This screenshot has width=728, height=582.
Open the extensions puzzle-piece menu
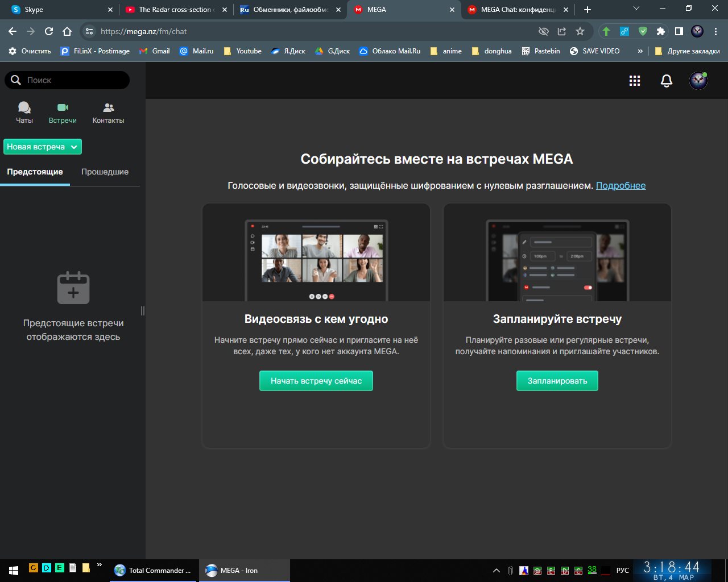661,31
